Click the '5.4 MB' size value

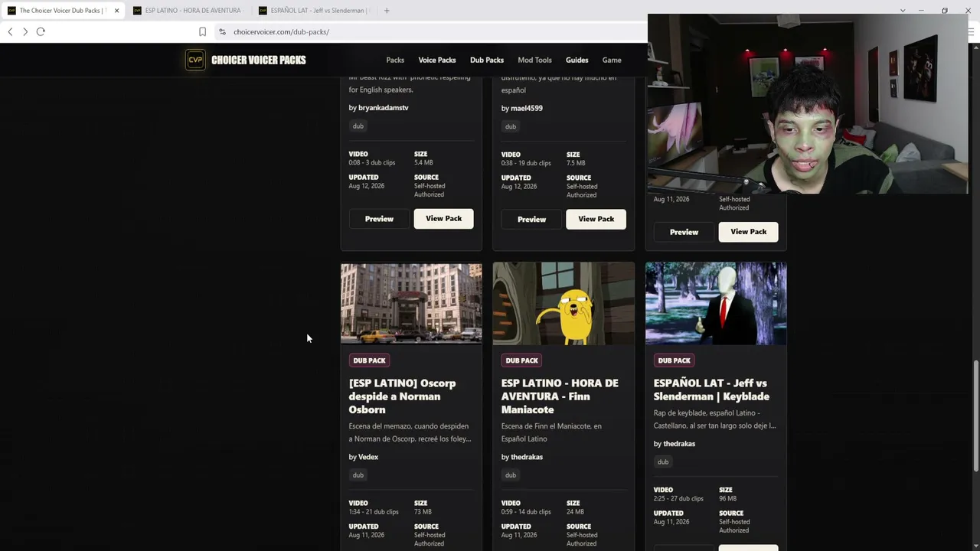tap(423, 163)
